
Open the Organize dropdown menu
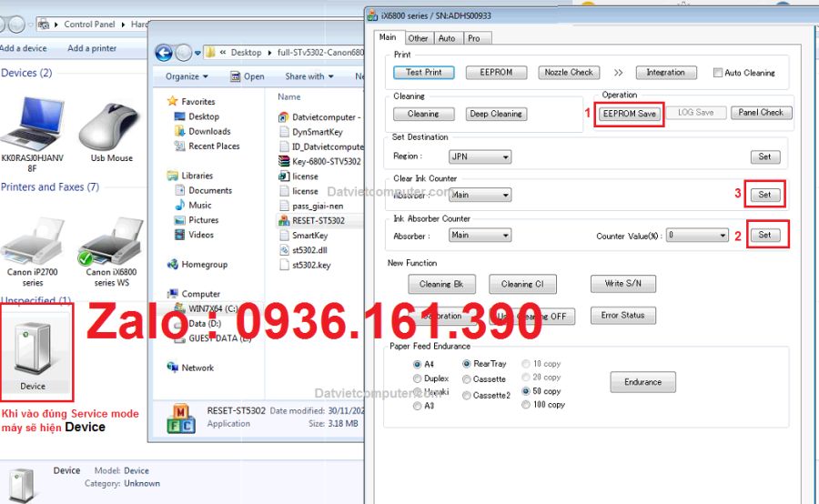187,76
